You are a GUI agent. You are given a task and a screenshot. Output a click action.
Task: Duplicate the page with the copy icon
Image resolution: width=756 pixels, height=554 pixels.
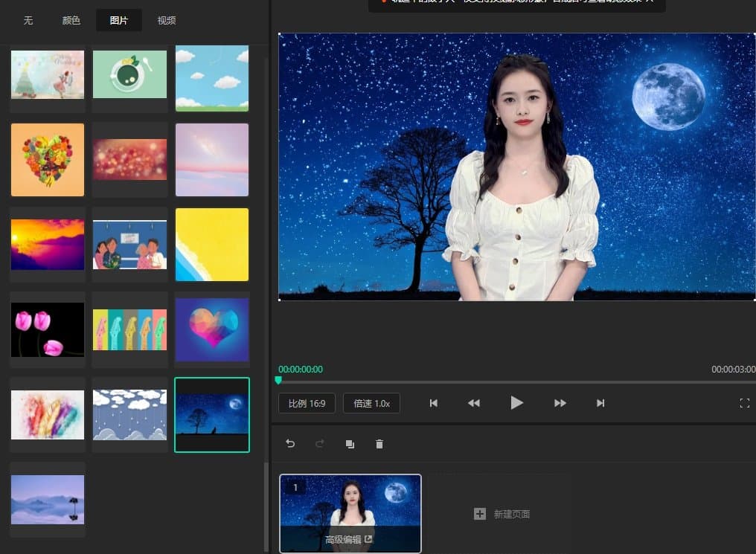pyautogui.click(x=350, y=444)
